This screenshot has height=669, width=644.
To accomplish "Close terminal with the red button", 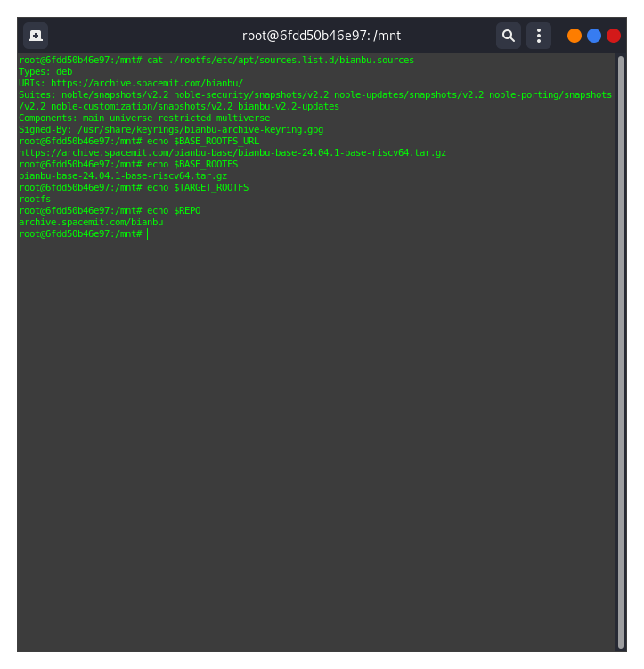I will (x=614, y=36).
